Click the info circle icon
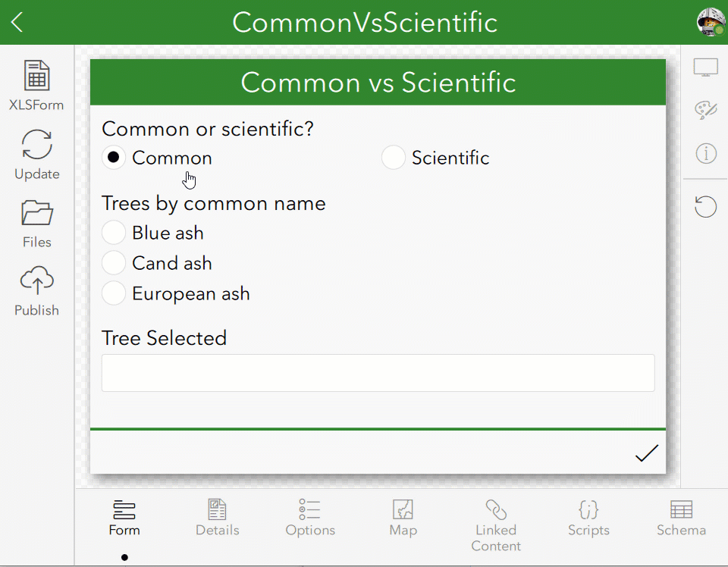This screenshot has height=567, width=728. coord(705,154)
